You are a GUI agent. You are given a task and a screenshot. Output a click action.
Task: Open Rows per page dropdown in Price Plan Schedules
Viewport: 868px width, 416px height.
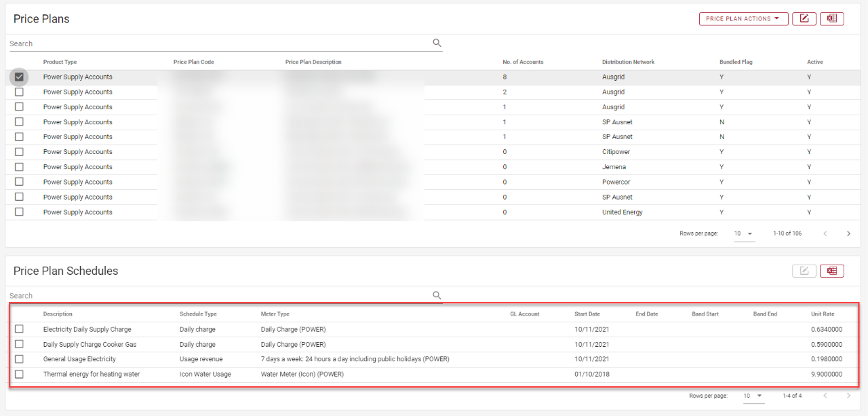tap(753, 396)
